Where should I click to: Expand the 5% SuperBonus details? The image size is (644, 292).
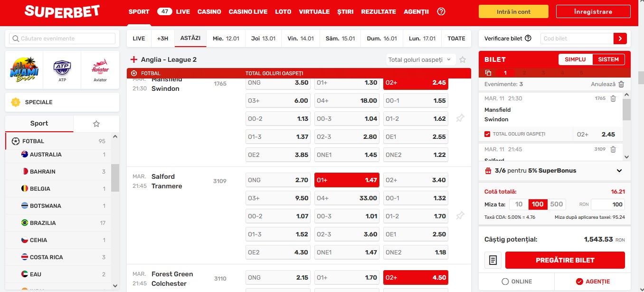pyautogui.click(x=619, y=171)
